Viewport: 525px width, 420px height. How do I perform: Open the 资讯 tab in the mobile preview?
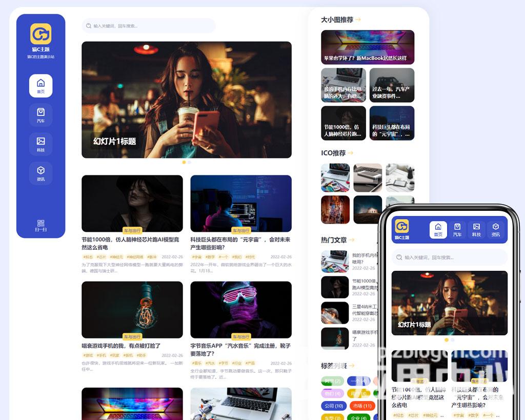click(x=495, y=229)
